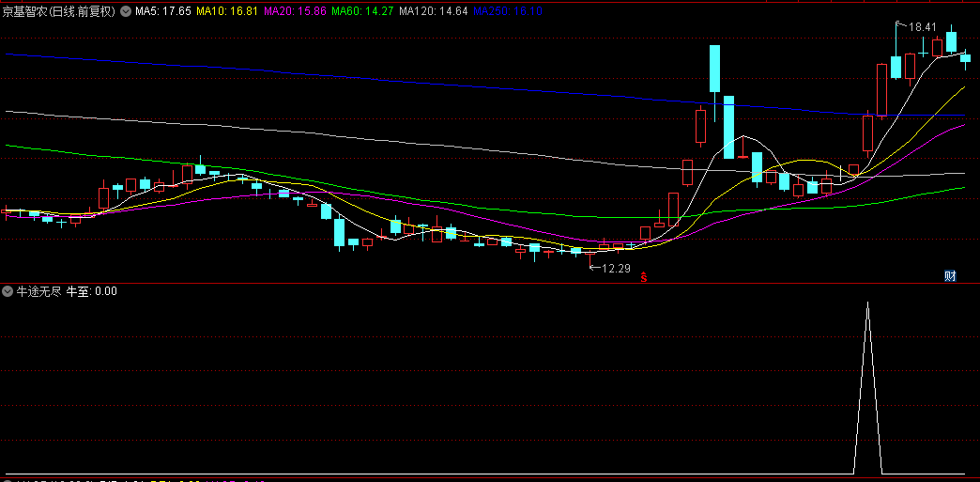Image resolution: width=980 pixels, height=482 pixels.
Task: Select the MA60: 14.27 label
Action: tap(362, 10)
